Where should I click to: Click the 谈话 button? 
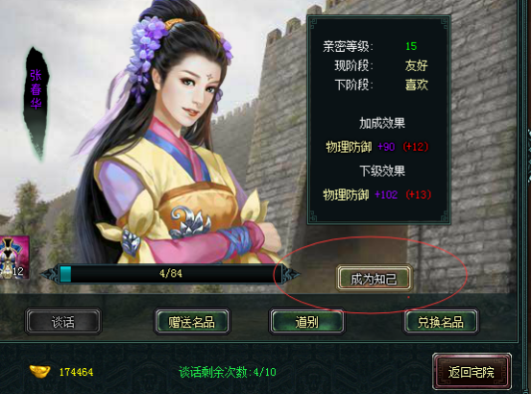tap(63, 321)
